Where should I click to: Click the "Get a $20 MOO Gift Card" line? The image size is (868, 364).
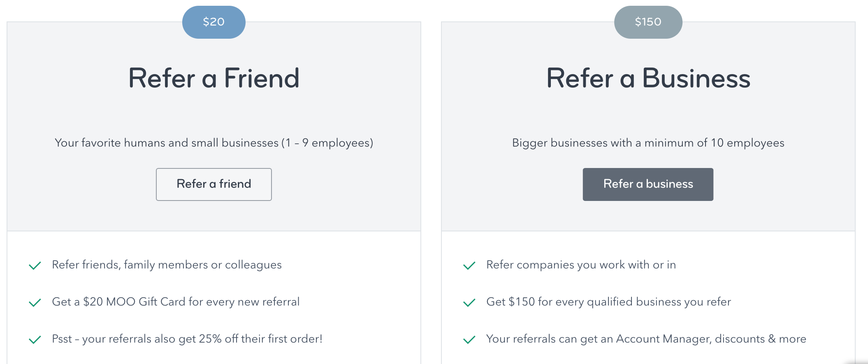click(x=176, y=302)
